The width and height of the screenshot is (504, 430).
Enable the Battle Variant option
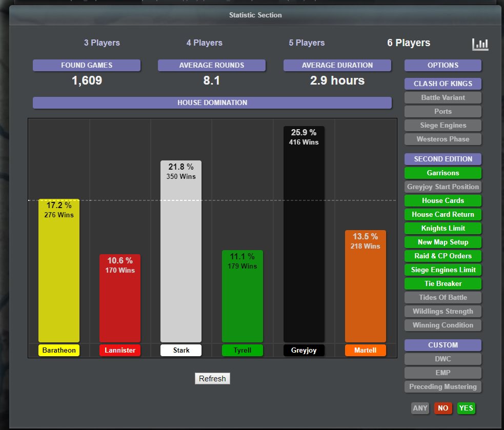(x=442, y=97)
